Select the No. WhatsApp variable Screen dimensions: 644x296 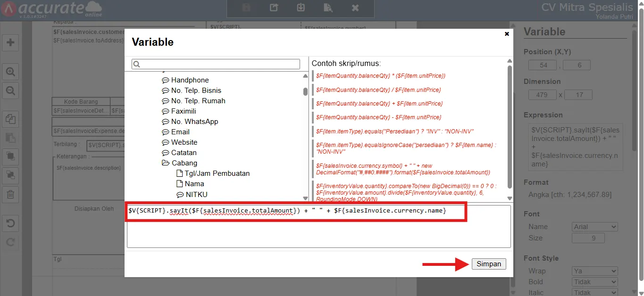tap(194, 122)
